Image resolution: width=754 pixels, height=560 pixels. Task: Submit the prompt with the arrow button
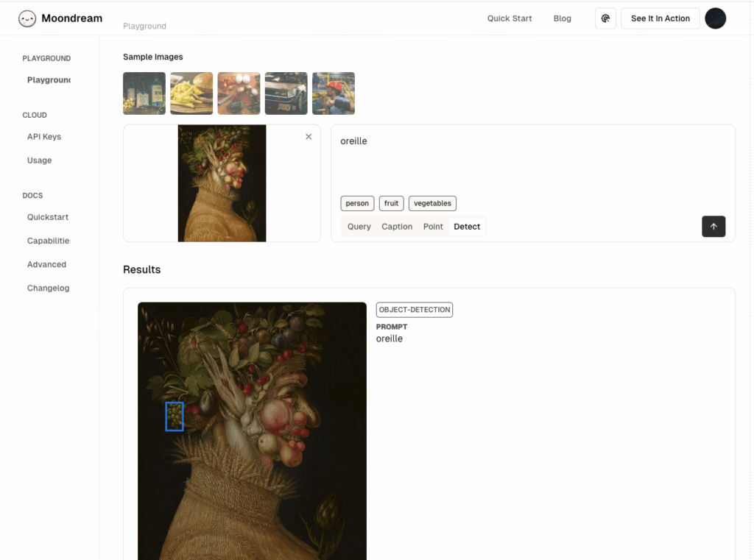click(x=713, y=227)
